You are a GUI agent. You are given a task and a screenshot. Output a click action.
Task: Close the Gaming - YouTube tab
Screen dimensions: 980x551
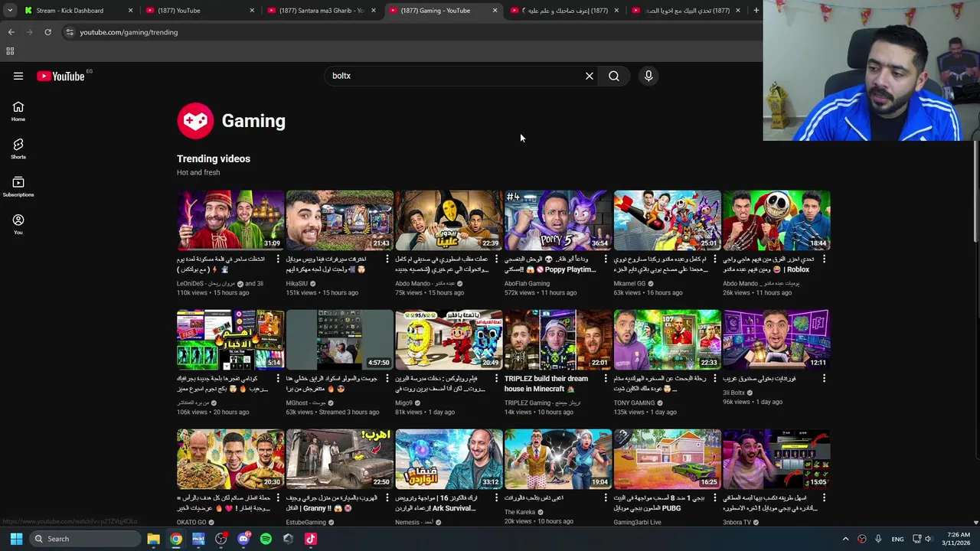[x=495, y=10]
